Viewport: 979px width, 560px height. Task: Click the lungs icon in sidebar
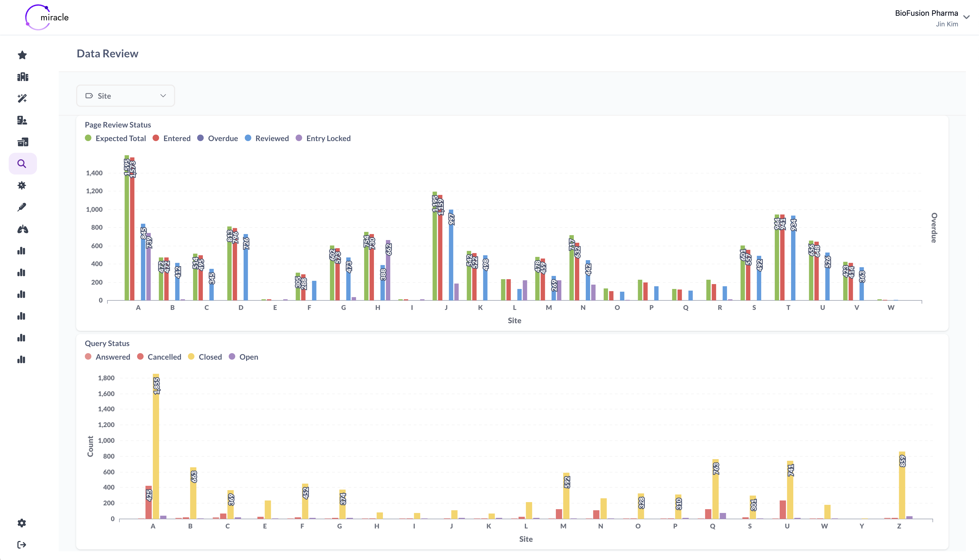pyautogui.click(x=22, y=229)
